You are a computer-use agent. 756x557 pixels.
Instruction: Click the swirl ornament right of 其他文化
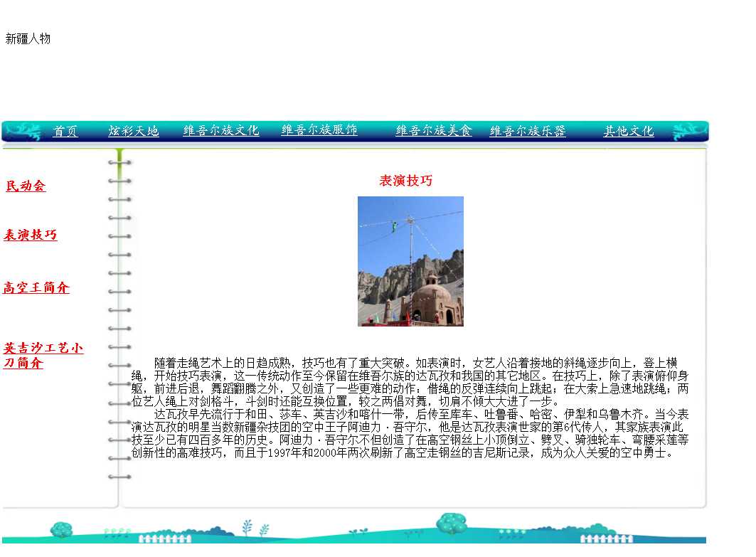688,132
